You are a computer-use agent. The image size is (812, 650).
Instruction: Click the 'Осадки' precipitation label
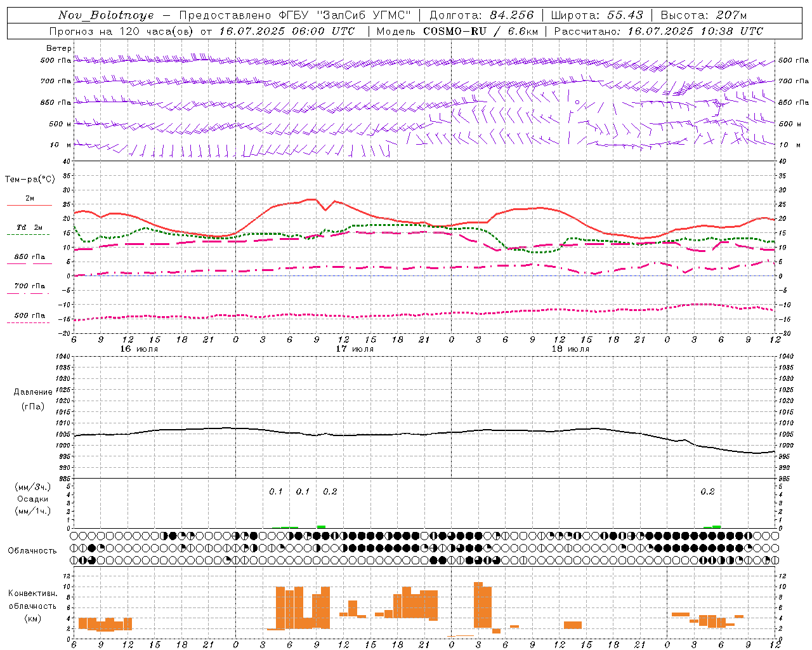tap(33, 499)
